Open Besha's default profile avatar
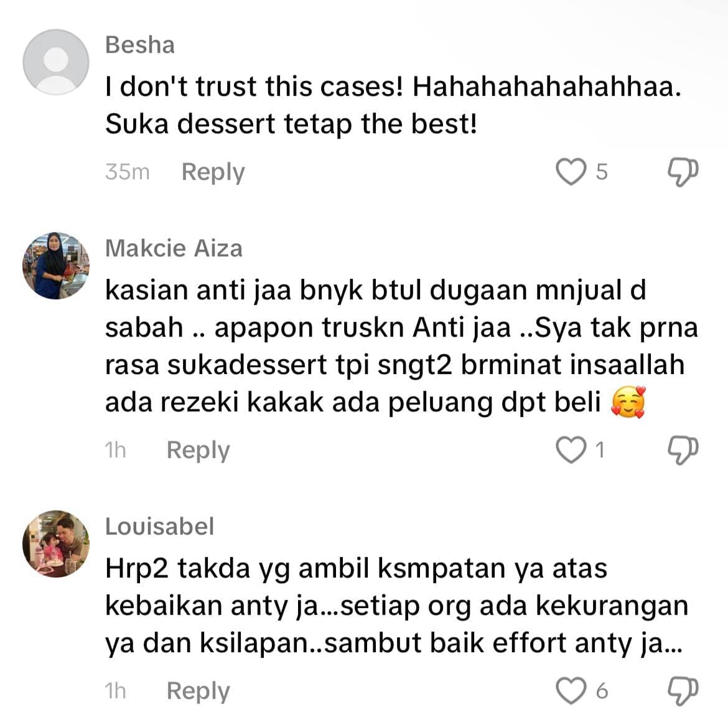The image size is (728, 725). [56, 62]
